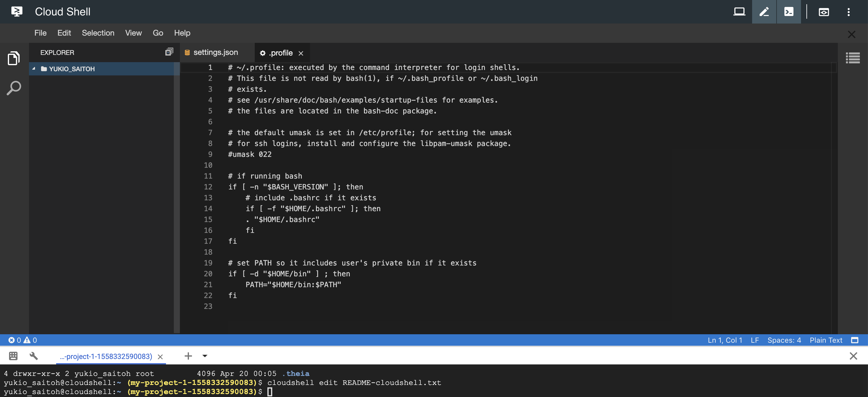The image size is (868, 397).
Task: Open the Explorer files icon in sidebar
Action: coord(14,58)
